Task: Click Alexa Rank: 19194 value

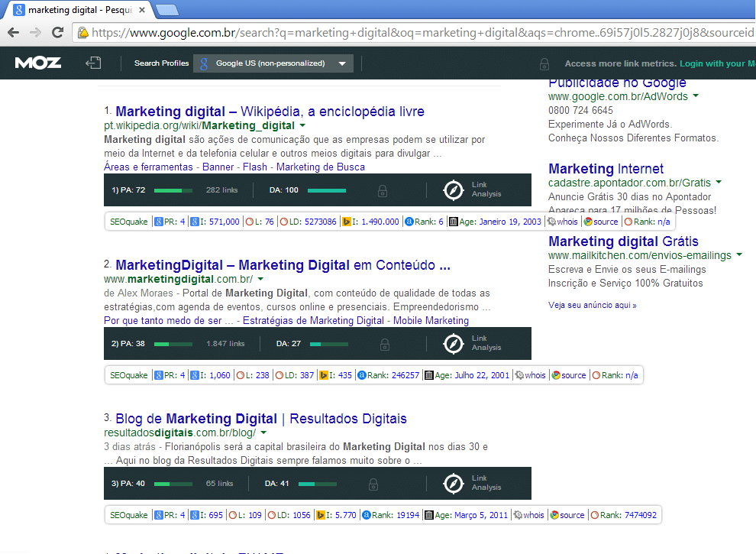Action: coord(390,515)
